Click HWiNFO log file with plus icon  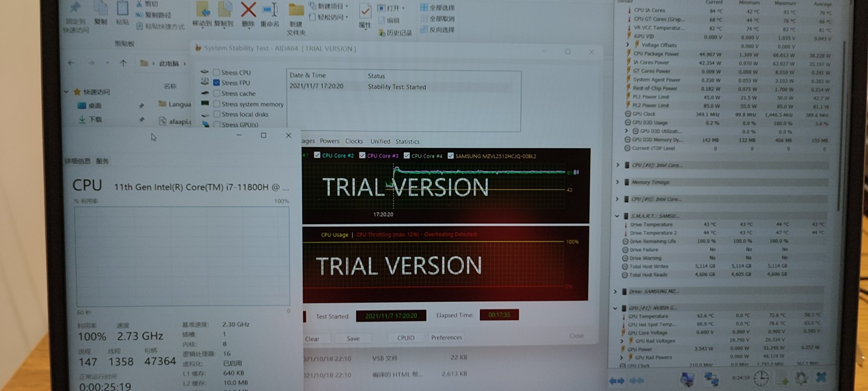pyautogui.click(x=782, y=378)
